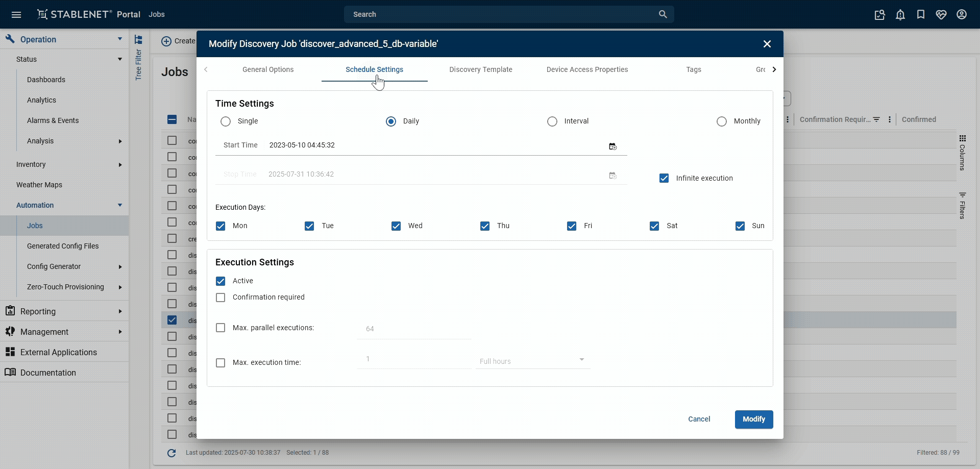980x469 pixels.
Task: Switch to Discovery Template tab
Action: pos(480,69)
